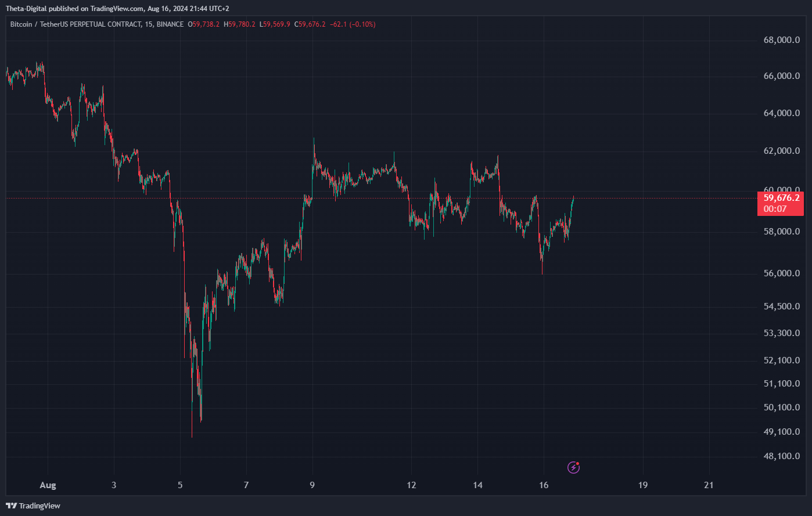
Task: Click the low value L59,569.9
Action: [275, 24]
